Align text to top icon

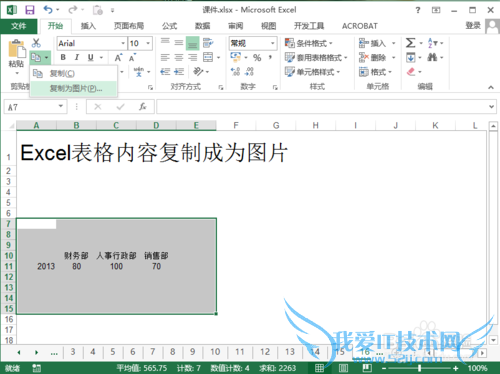point(165,42)
